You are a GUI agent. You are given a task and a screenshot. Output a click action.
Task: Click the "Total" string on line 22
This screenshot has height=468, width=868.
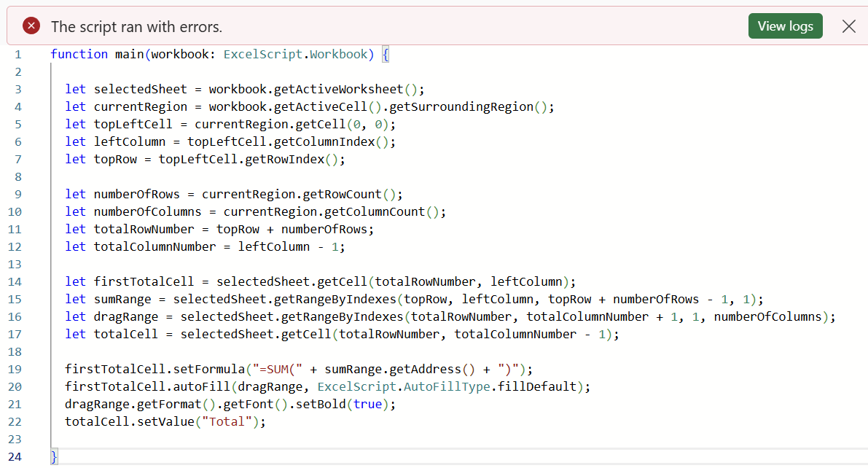click(227, 422)
